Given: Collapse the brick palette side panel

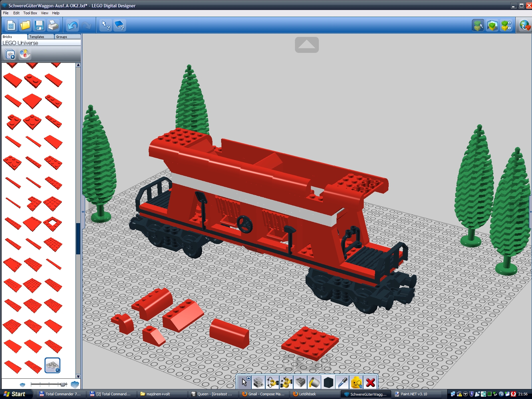Looking at the screenshot, I should point(83,211).
